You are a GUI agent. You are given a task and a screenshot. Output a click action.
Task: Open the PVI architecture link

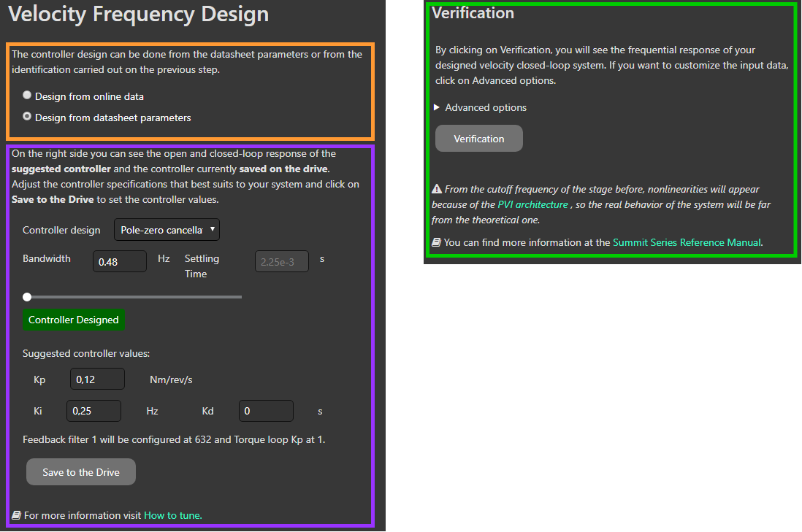(532, 204)
